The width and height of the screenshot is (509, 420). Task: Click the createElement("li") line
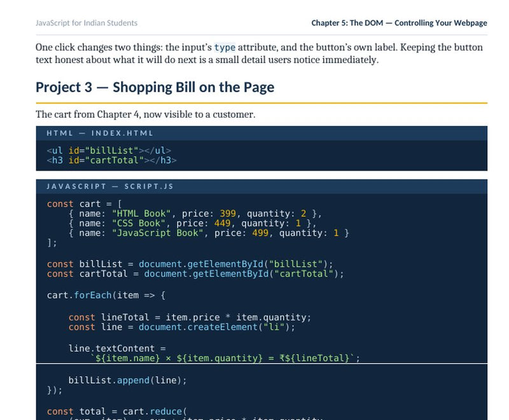pos(182,327)
